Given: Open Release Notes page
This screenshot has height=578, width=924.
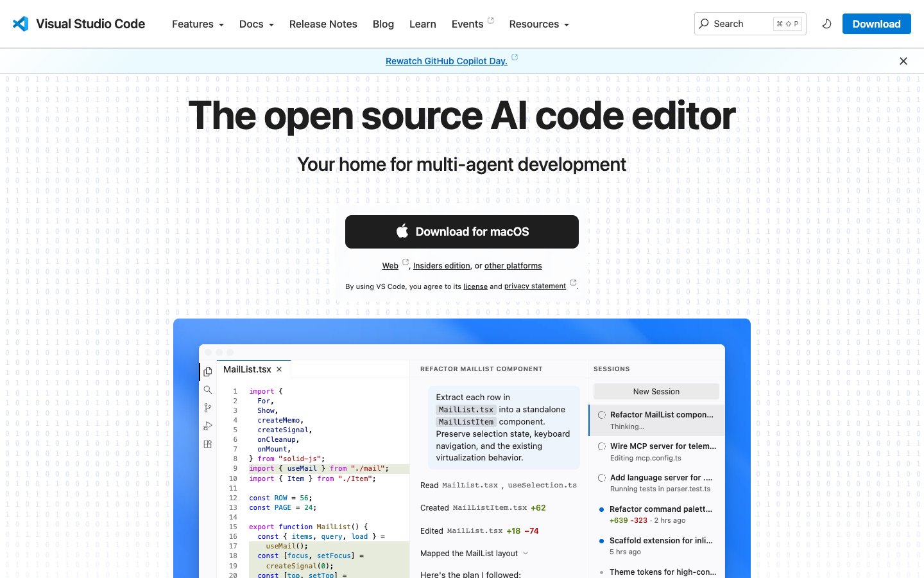Looking at the screenshot, I should 323,24.
